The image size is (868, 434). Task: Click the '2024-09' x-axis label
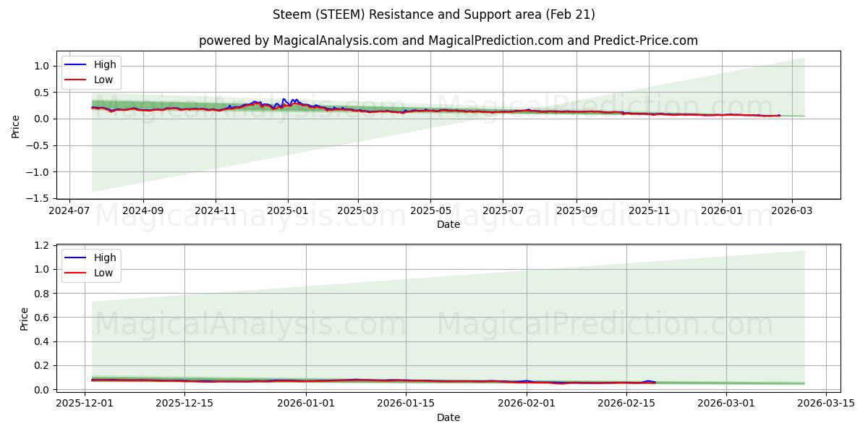tap(142, 211)
